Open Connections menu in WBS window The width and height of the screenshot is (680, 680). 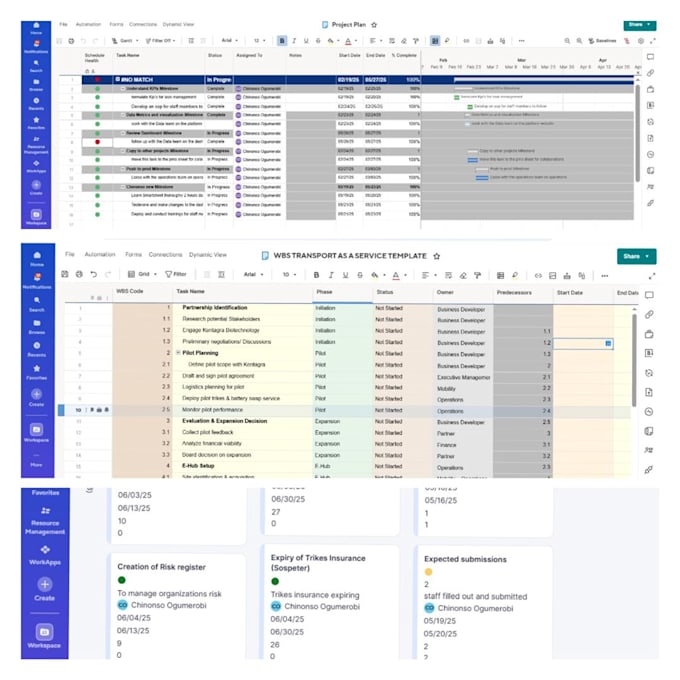pos(165,255)
